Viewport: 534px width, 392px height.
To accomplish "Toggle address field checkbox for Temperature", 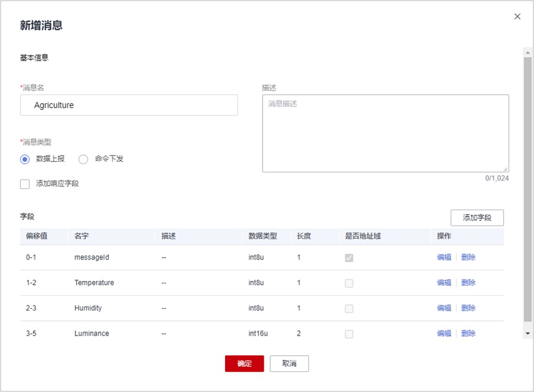I will [349, 283].
